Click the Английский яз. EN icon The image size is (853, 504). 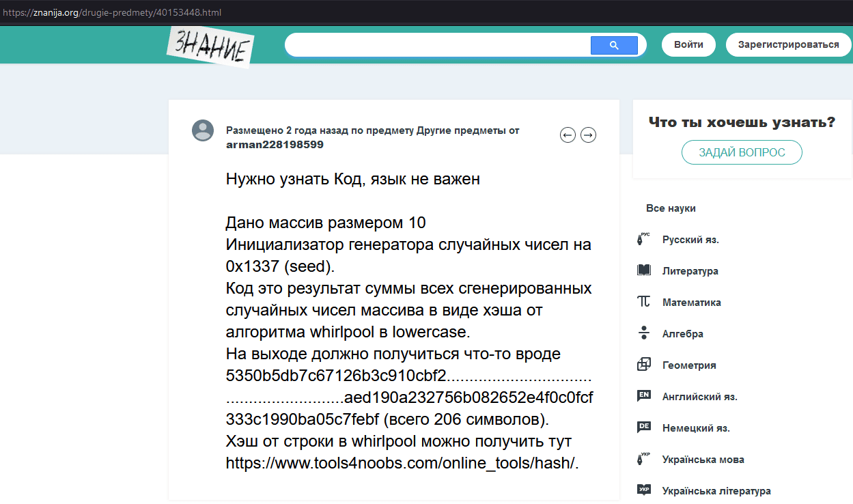click(643, 396)
